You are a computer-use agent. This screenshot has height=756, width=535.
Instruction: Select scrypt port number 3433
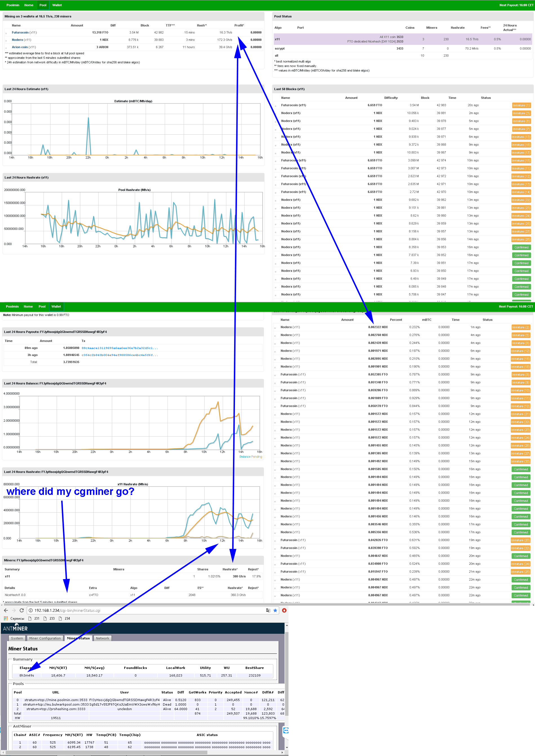[x=399, y=48]
